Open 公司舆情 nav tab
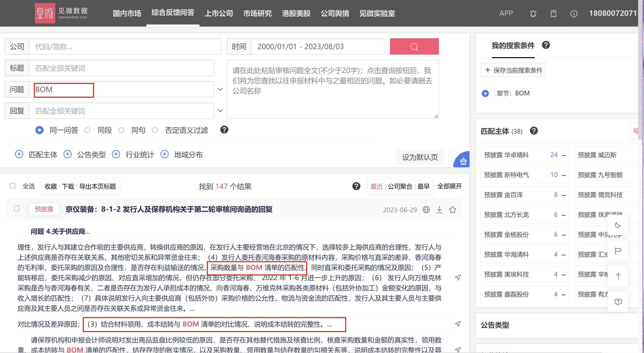Image resolution: width=644 pixels, height=353 pixels. tap(335, 13)
